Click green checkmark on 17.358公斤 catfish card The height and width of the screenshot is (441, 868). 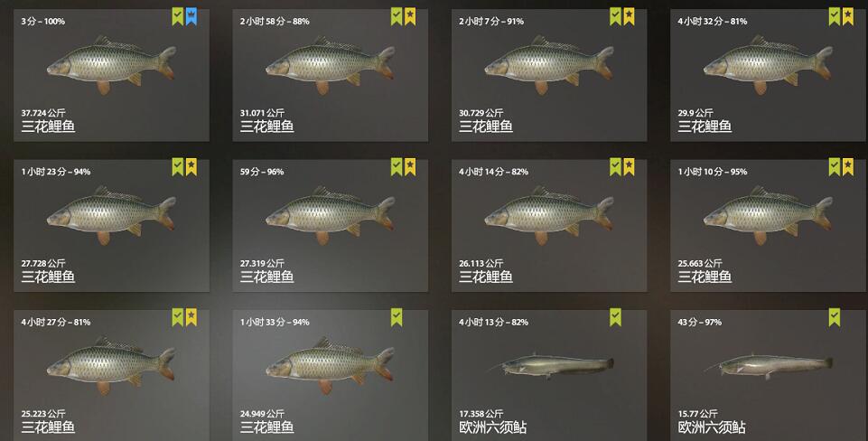[x=616, y=317]
